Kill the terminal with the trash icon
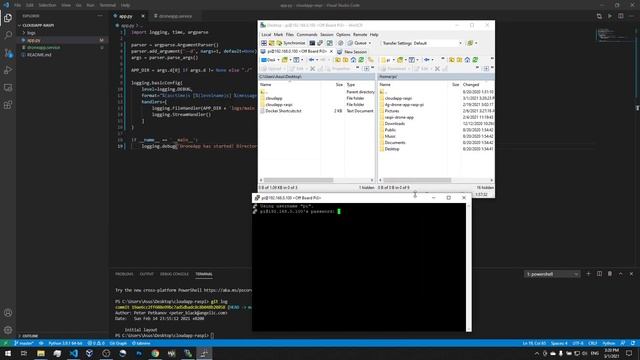The height and width of the screenshot is (360, 640). [x=610, y=274]
